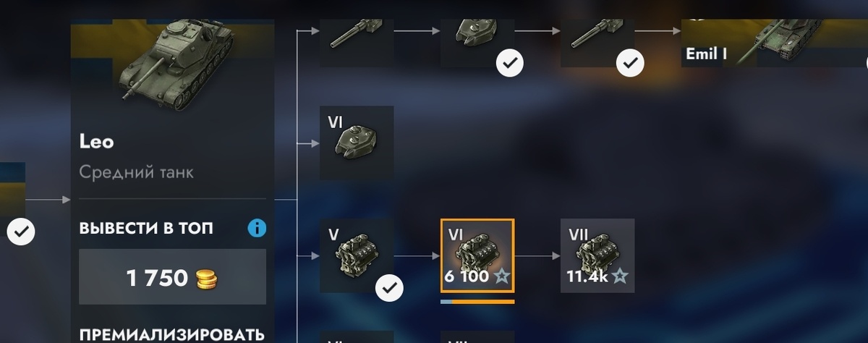Viewport: 868px width, 343px height.
Task: Select the tier VI turret module
Action: (x=357, y=143)
